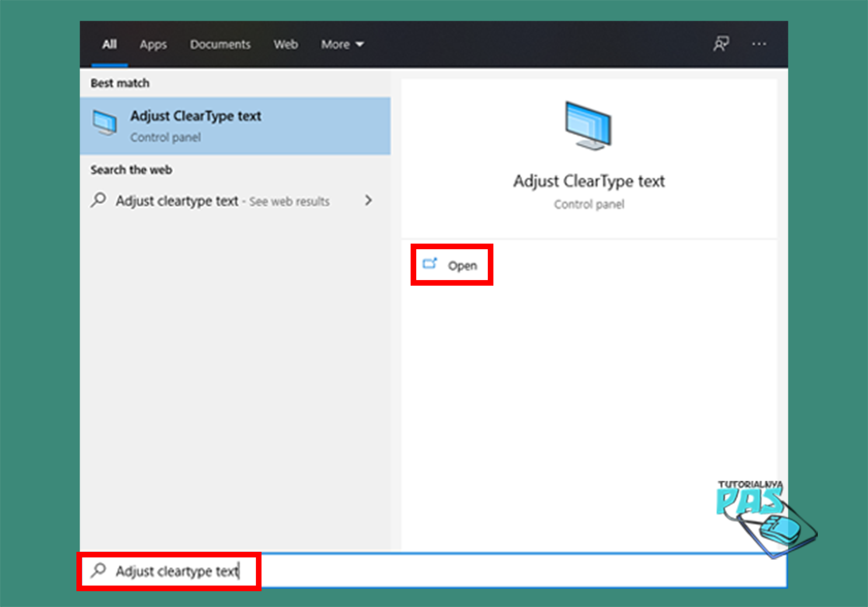The image size is (868, 607).
Task: Click the search box magnifier icon
Action: click(x=99, y=570)
